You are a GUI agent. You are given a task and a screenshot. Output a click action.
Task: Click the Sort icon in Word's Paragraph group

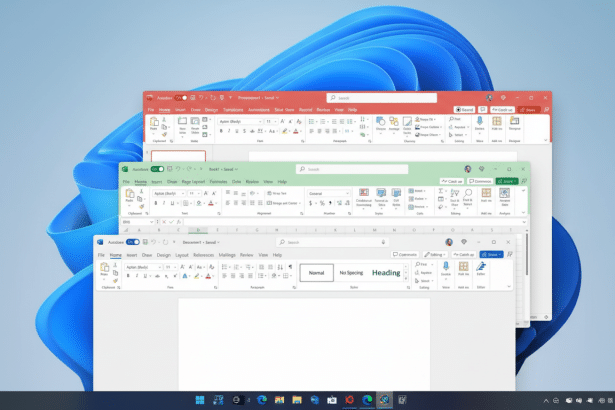tap(280, 267)
